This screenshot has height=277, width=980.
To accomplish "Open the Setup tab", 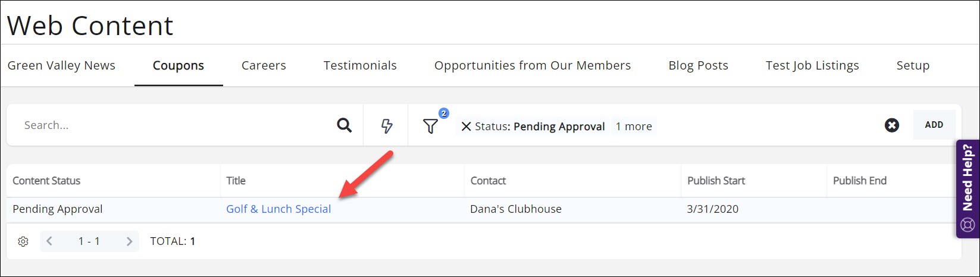I will (x=913, y=65).
